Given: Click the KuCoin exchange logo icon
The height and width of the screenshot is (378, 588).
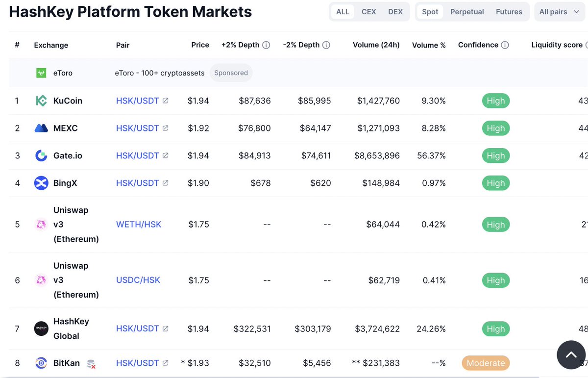Looking at the screenshot, I should [41, 101].
